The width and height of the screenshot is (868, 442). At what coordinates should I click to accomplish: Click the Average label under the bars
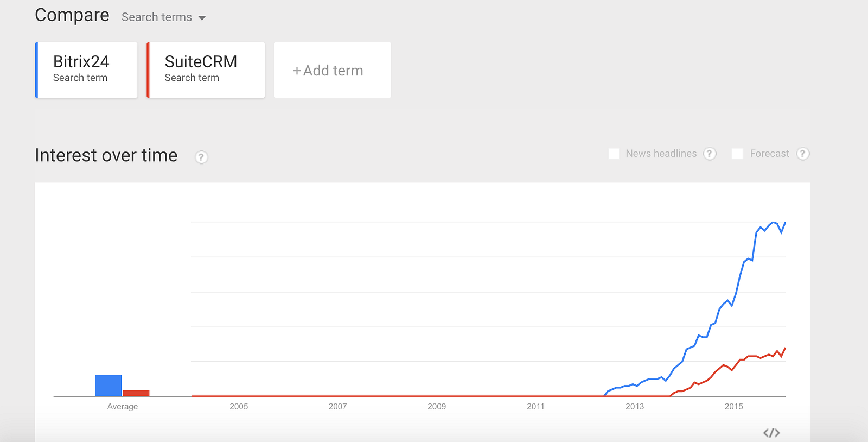coord(123,407)
